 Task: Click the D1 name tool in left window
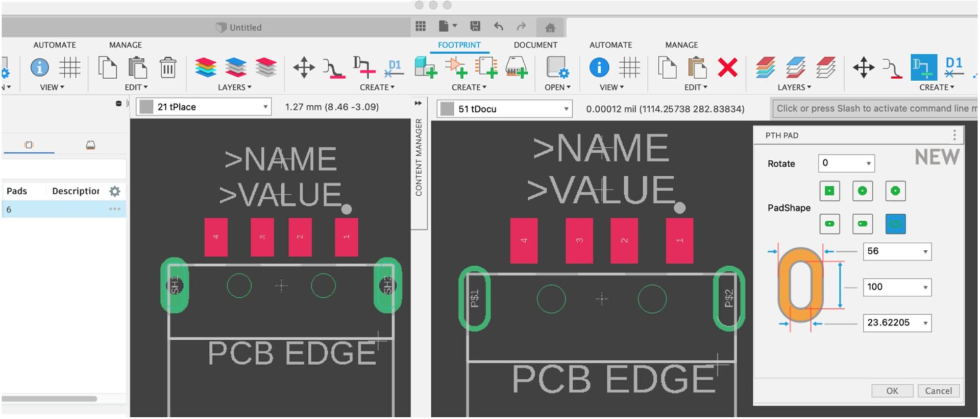(x=394, y=68)
